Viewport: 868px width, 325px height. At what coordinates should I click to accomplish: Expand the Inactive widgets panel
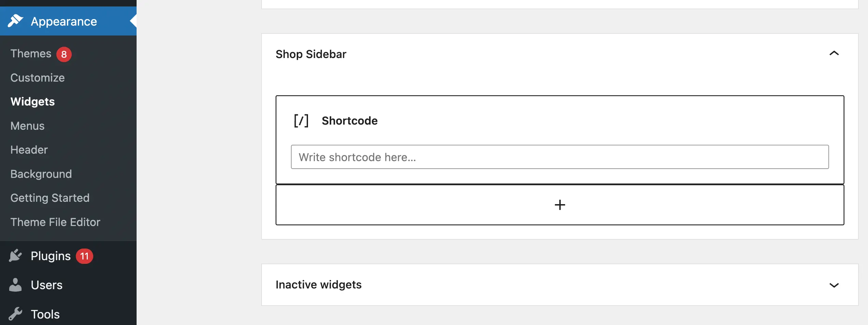pos(834,285)
